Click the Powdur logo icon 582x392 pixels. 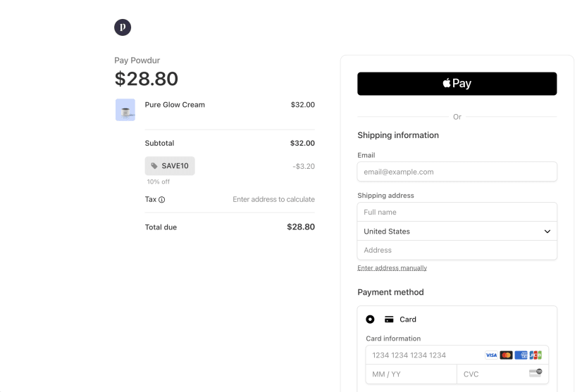tap(123, 27)
